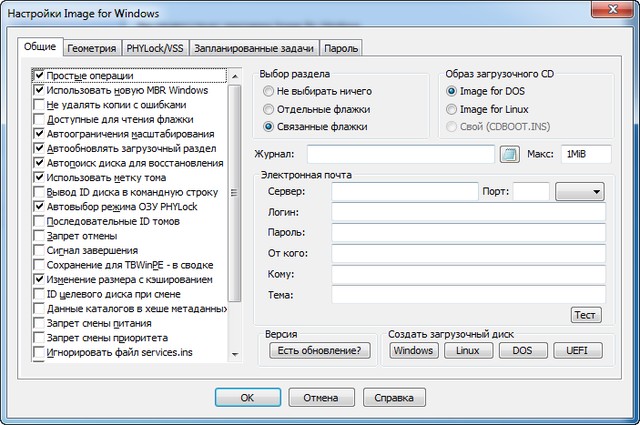The image size is (640, 425).
Task: Click the journal file browse icon
Action: (x=510, y=154)
